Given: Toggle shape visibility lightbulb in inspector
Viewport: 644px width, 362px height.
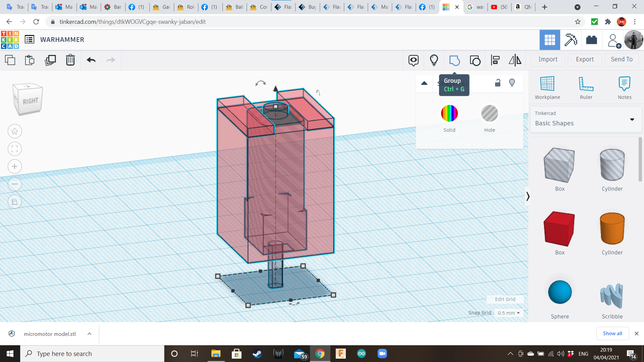Looking at the screenshot, I should 512,83.
